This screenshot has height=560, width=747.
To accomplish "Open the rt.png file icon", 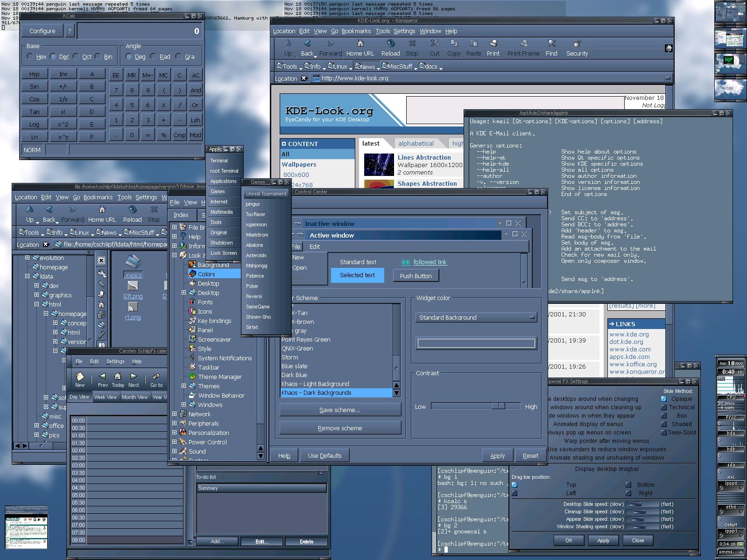I will [x=133, y=307].
